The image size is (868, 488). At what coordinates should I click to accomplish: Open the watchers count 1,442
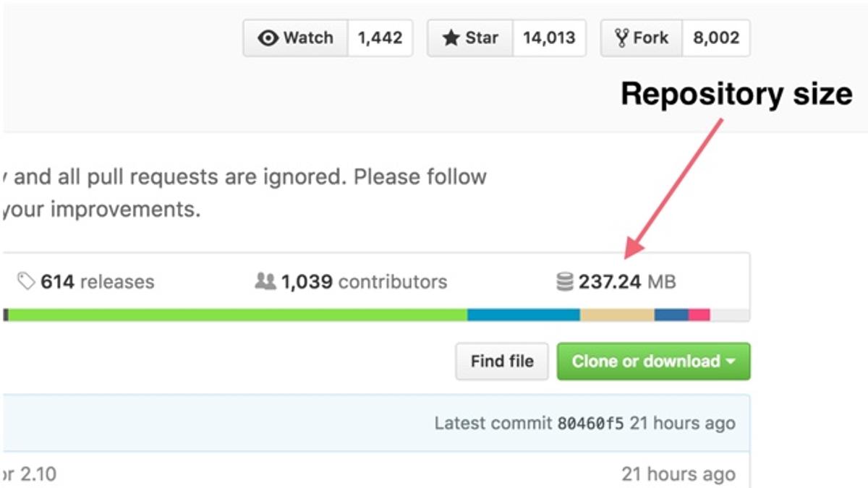pos(380,38)
